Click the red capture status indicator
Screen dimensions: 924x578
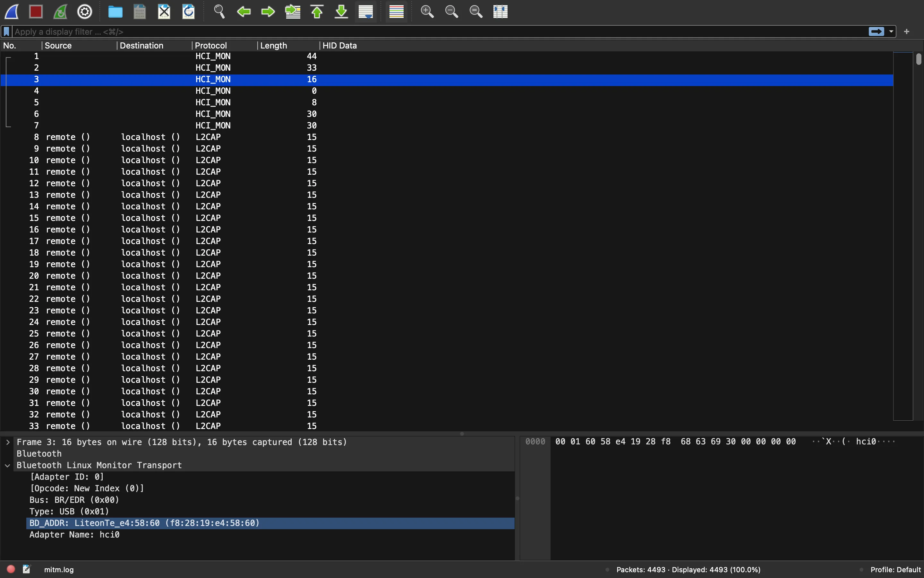pos(11,569)
